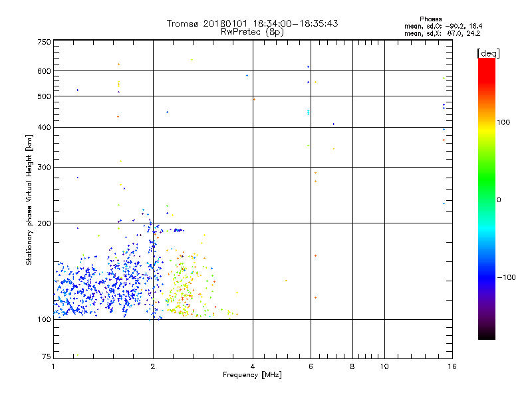
Task: Click the frequency axis tick label '6'
Action: coord(311,366)
